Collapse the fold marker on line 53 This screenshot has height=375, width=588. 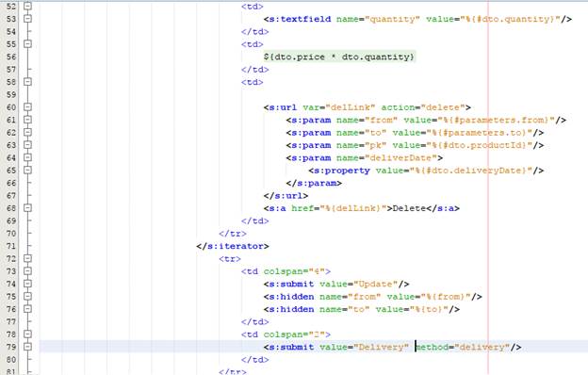27,19
